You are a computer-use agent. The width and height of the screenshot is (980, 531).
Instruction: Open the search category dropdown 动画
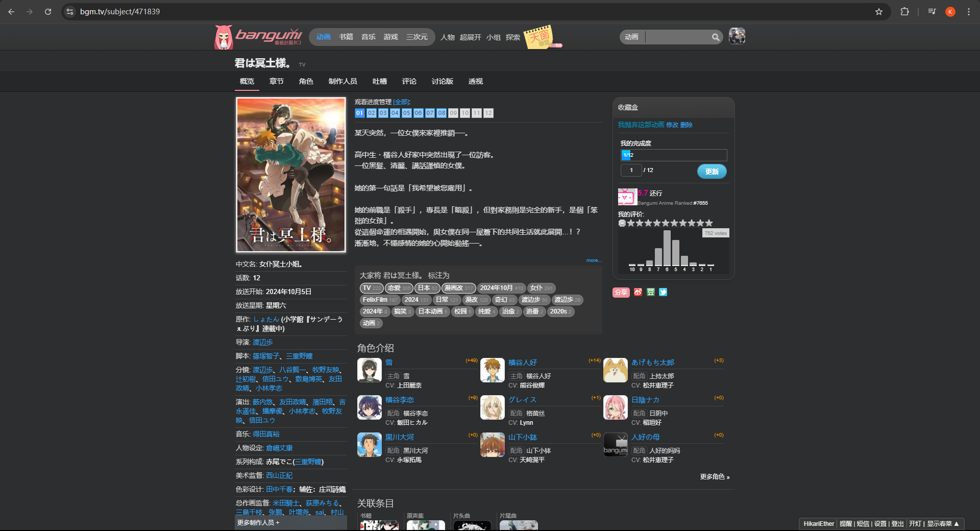[x=632, y=37]
